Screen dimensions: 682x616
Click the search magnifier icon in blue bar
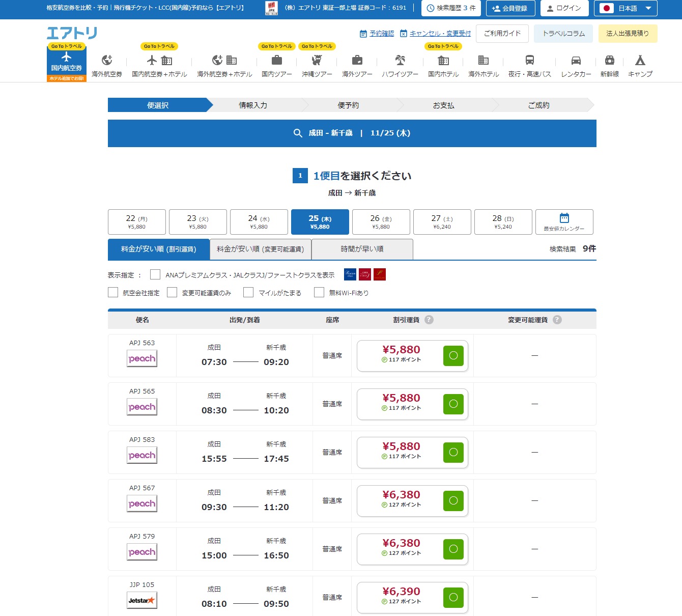pyautogui.click(x=298, y=133)
